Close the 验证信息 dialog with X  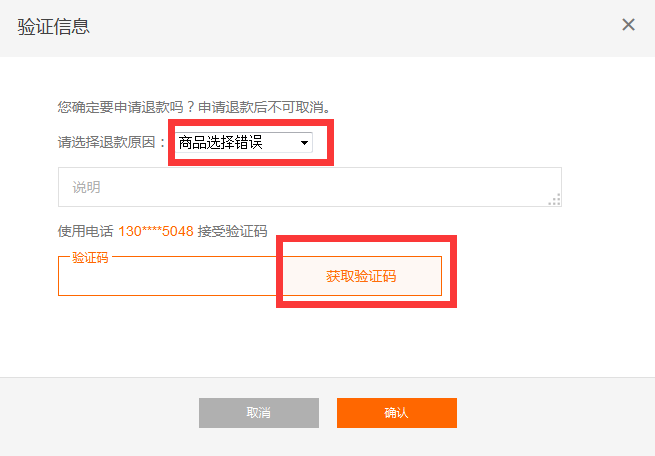628,25
